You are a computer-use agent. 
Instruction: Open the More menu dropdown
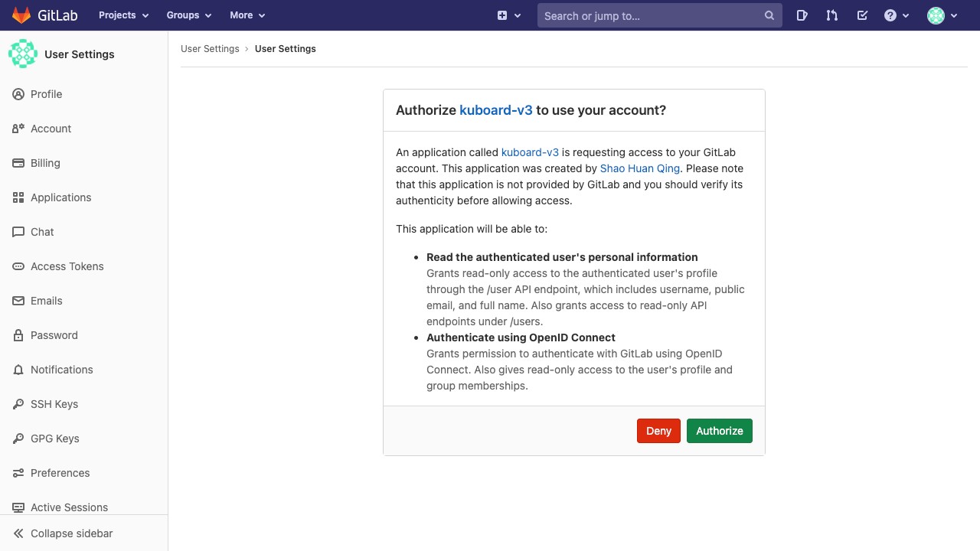pos(247,15)
